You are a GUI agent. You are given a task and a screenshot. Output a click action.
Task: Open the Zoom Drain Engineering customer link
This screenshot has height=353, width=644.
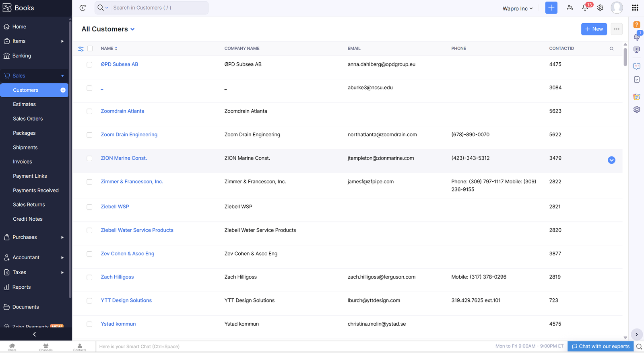pyautogui.click(x=129, y=135)
